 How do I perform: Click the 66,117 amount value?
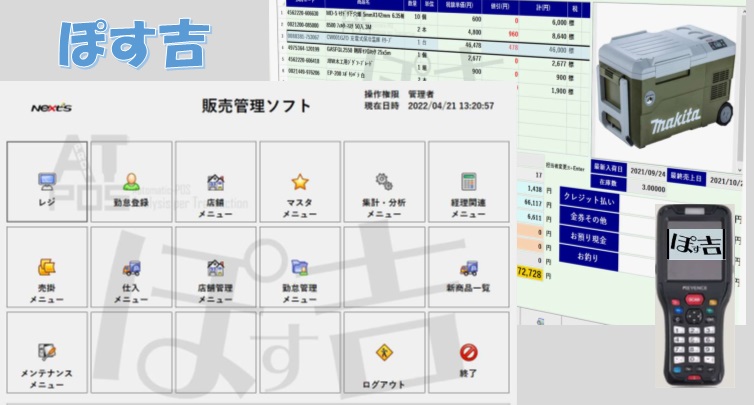coord(533,203)
